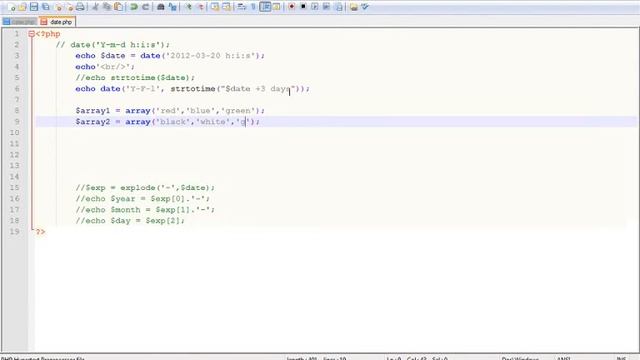640x360 pixels.
Task: Click the 'white' string in array2
Action: (x=213, y=122)
